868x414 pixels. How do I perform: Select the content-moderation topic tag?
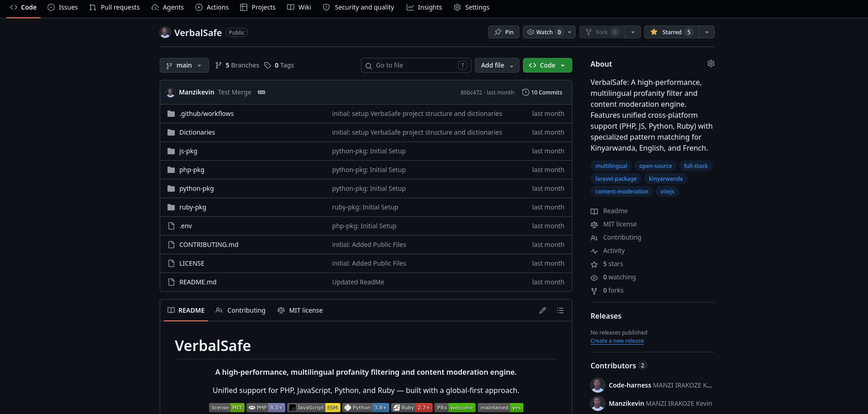pyautogui.click(x=622, y=191)
